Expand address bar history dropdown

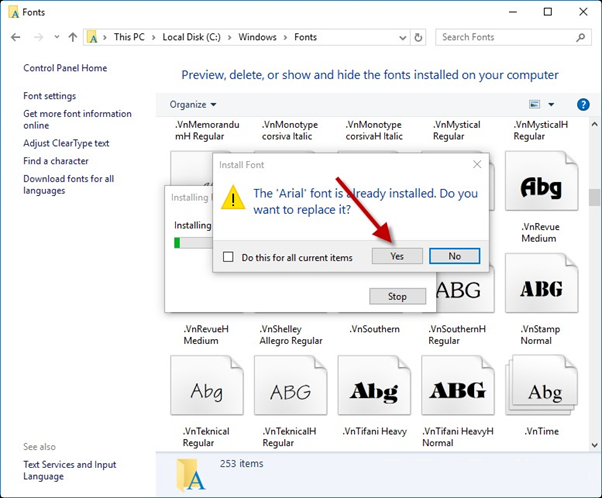402,38
